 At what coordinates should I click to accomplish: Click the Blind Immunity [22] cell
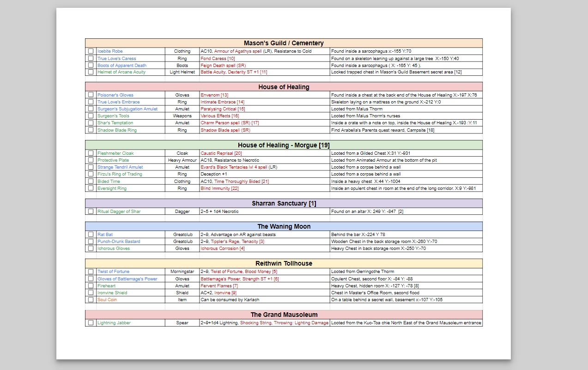pyautogui.click(x=265, y=188)
